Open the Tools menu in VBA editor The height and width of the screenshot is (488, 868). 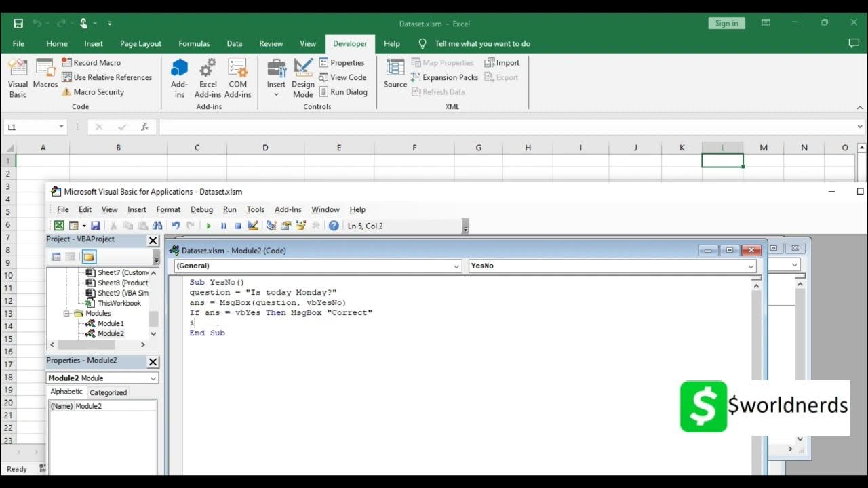(255, 209)
